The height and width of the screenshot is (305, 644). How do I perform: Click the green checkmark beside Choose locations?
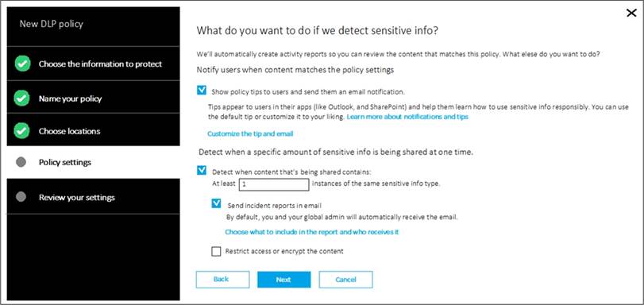point(21,131)
